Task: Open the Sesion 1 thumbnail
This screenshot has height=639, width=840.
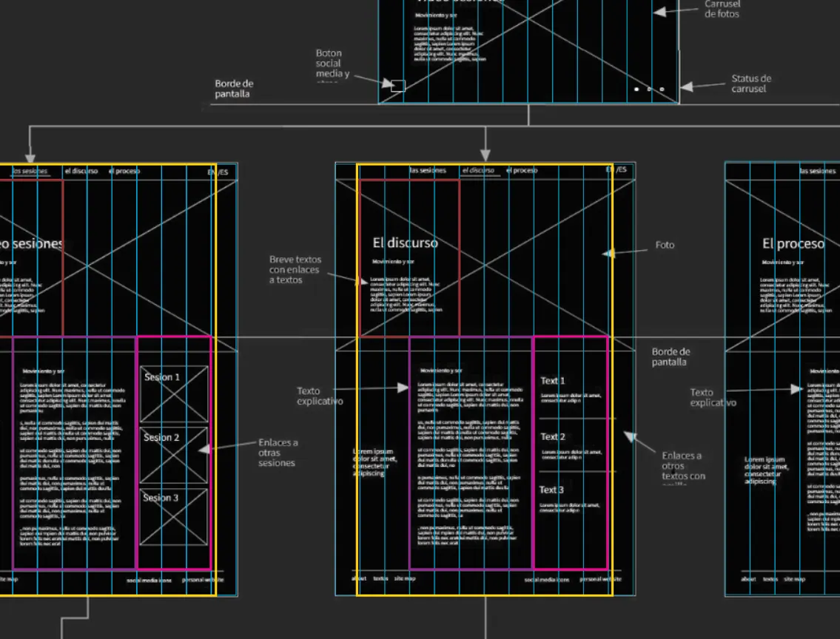Action: point(175,393)
